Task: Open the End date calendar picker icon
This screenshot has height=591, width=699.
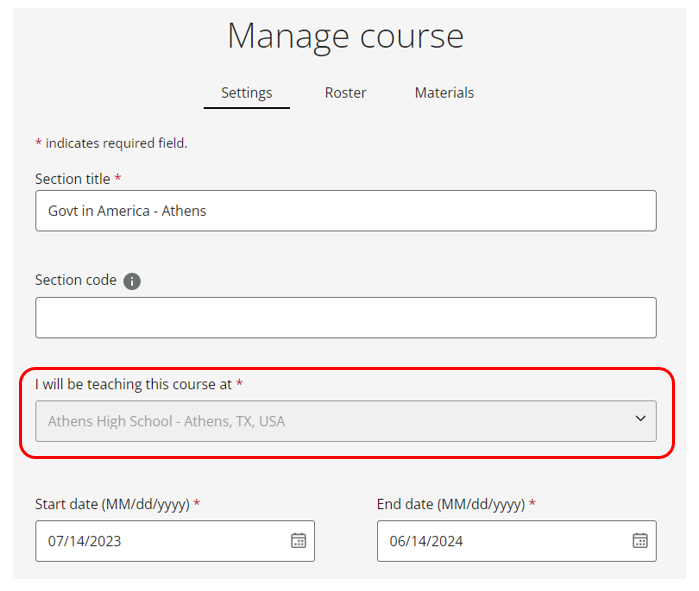Action: [x=640, y=541]
